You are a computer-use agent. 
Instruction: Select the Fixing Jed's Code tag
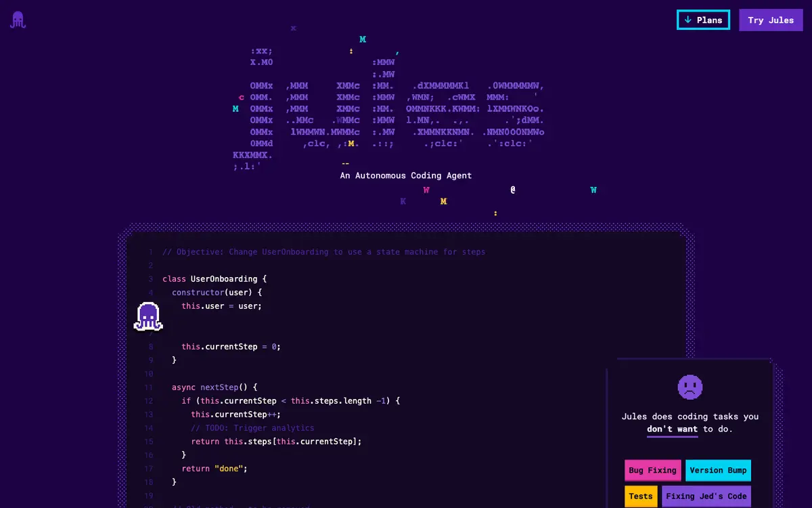[x=706, y=496]
